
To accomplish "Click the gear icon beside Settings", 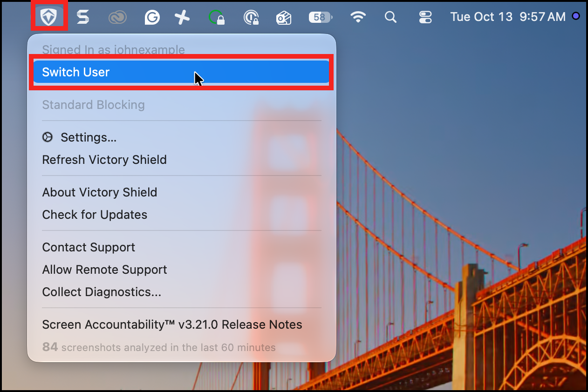I will [x=48, y=137].
